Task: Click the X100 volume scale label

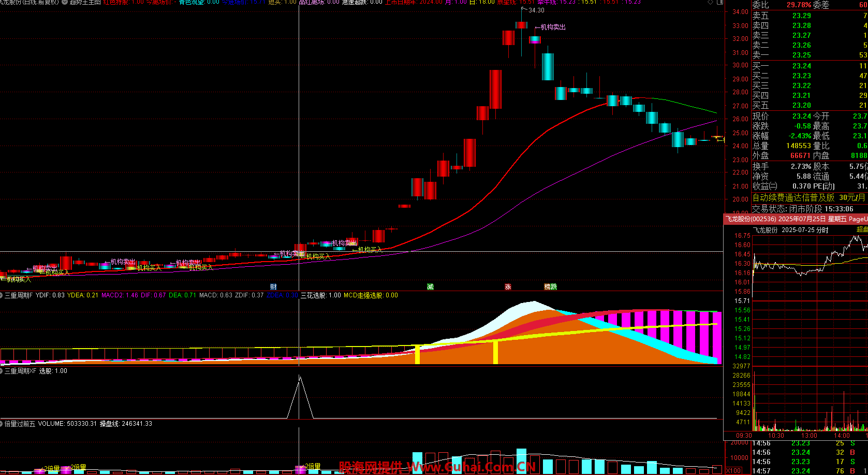Action: pos(733,471)
